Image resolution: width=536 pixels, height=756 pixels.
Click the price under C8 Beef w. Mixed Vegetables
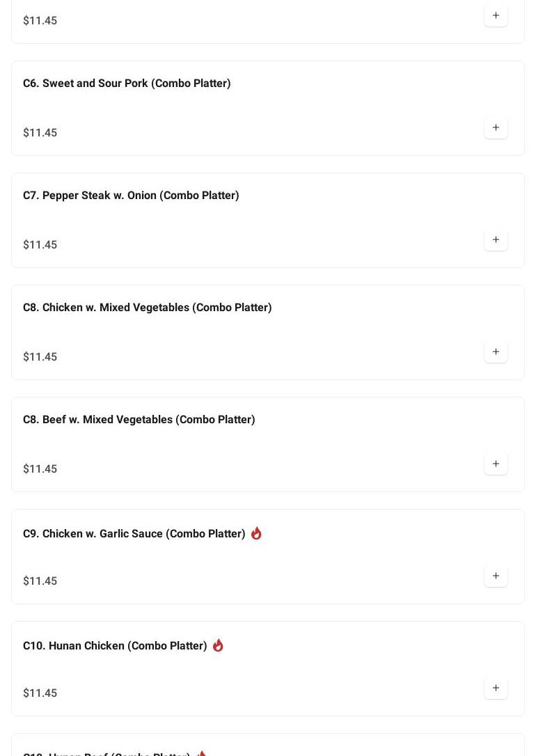tap(40, 469)
